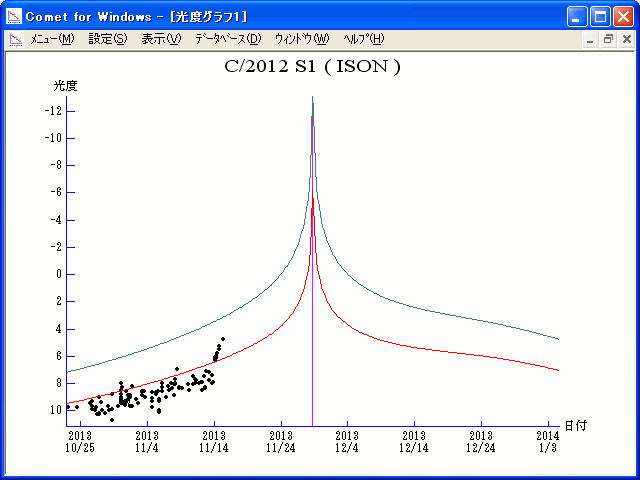Click the Comet app icon in title bar
640x480 pixels.
click(x=14, y=16)
